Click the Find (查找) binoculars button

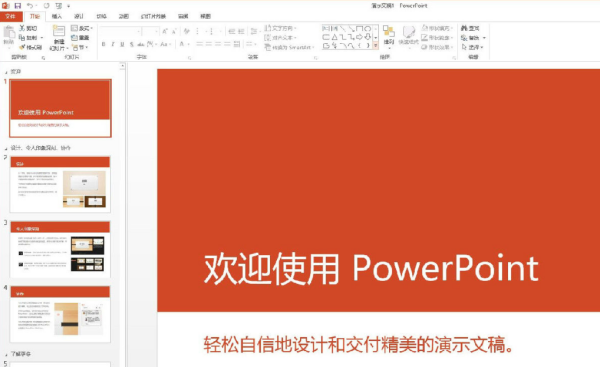coord(470,28)
